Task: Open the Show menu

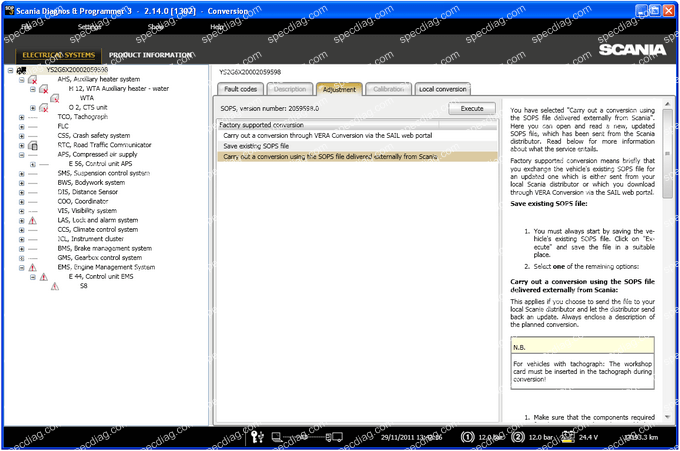Action: pyautogui.click(x=155, y=27)
